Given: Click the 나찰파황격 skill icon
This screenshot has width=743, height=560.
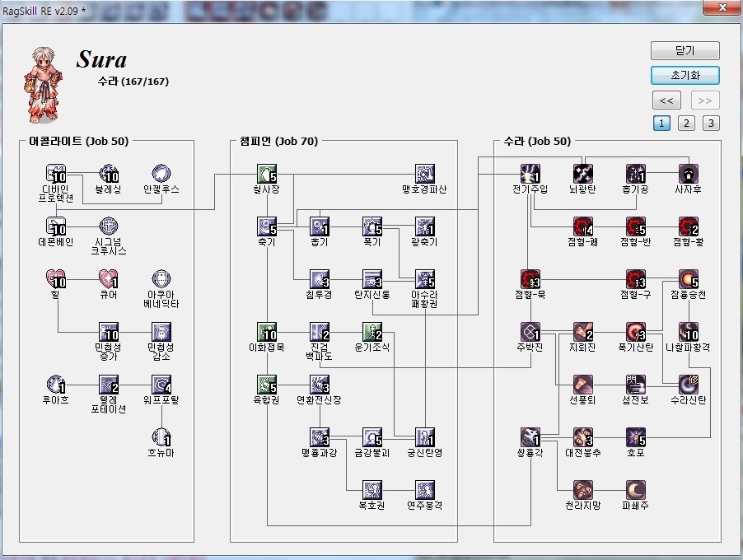Looking at the screenshot, I should pos(689,332).
